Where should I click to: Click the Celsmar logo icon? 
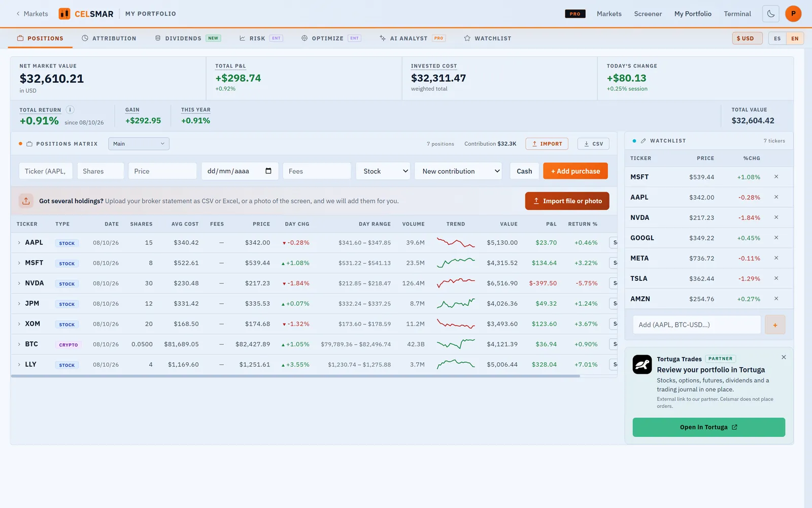(x=64, y=14)
